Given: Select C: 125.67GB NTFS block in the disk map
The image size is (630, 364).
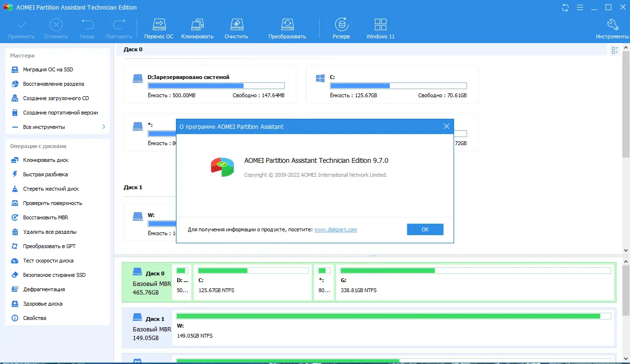Looking at the screenshot, I should tap(252, 283).
